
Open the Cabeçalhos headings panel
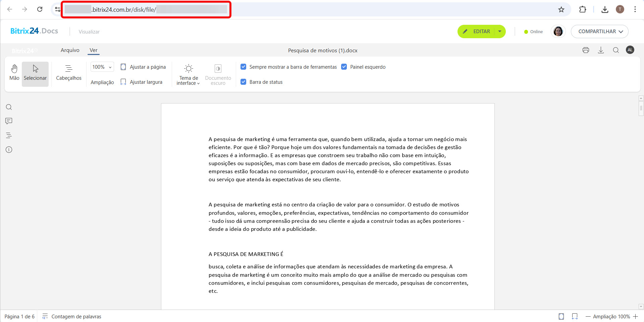[69, 73]
